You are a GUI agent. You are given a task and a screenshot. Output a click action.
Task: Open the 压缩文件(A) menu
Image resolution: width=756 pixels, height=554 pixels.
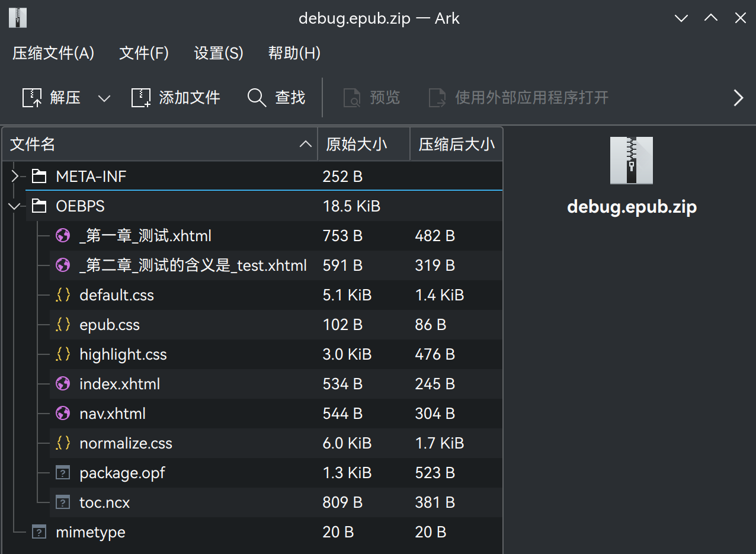click(53, 53)
